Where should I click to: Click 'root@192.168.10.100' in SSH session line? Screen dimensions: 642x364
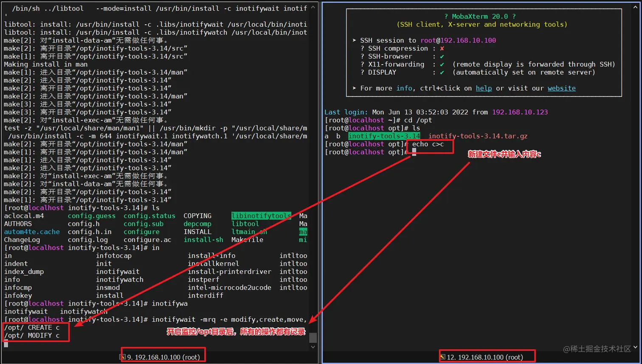coord(458,40)
